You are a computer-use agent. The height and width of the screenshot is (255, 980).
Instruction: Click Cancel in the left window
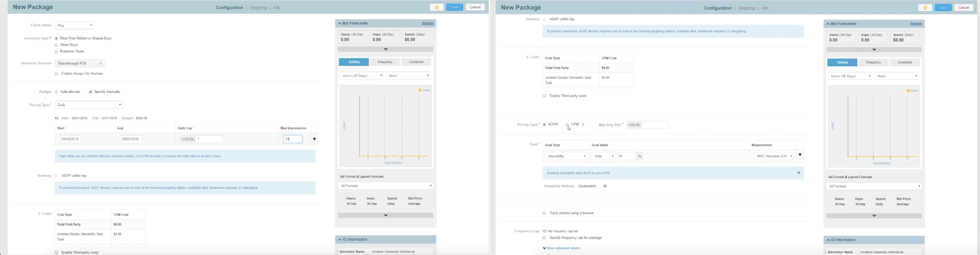475,7
